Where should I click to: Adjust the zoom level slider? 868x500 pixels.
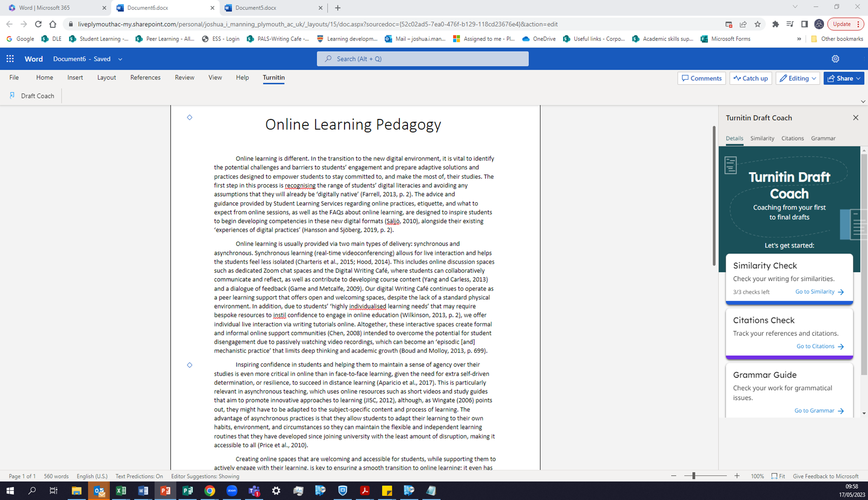(x=694, y=476)
